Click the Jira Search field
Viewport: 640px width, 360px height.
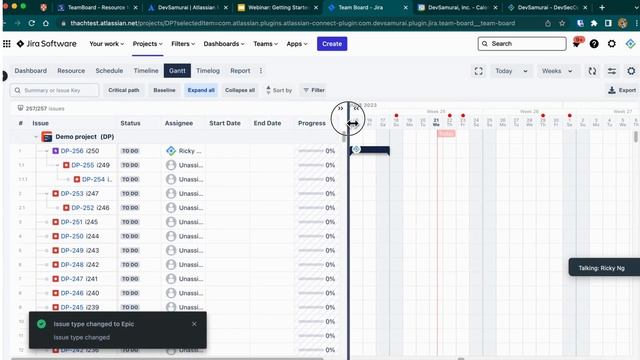(522, 44)
